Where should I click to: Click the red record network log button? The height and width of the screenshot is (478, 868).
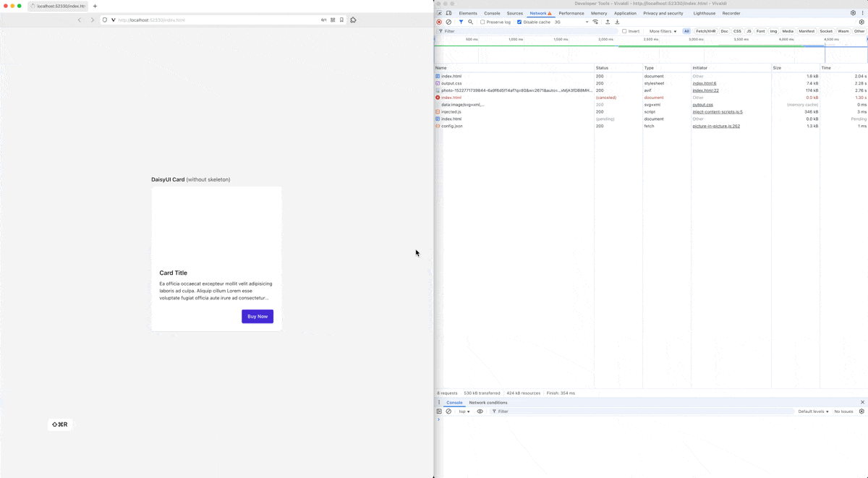pos(439,22)
